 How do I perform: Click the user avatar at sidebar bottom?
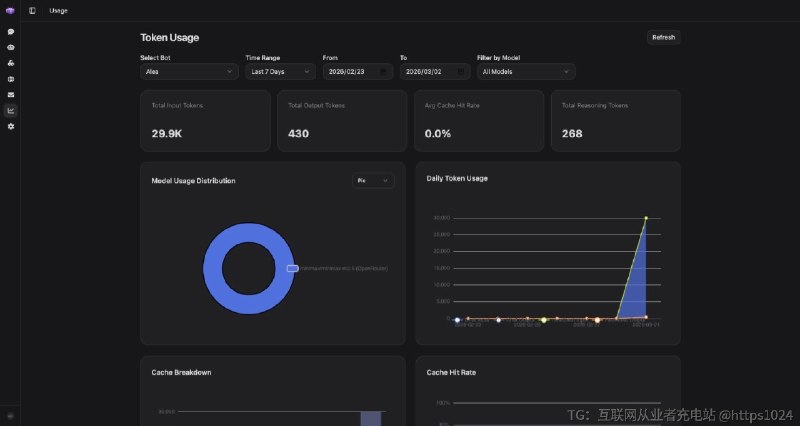[x=11, y=416]
